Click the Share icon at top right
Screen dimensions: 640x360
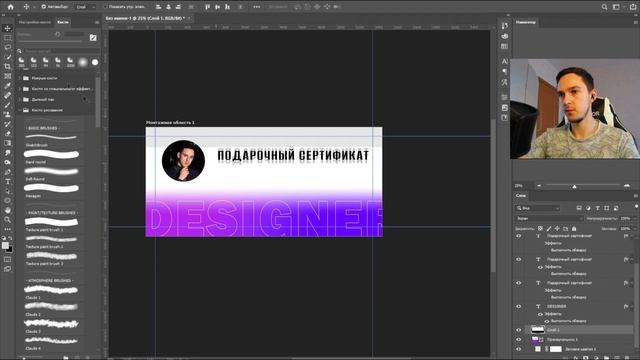[633, 7]
